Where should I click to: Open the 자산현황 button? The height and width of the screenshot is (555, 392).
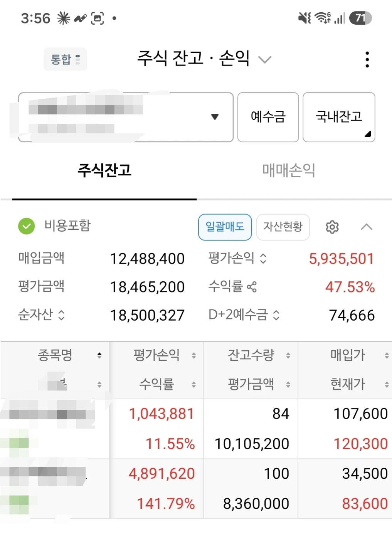283,227
